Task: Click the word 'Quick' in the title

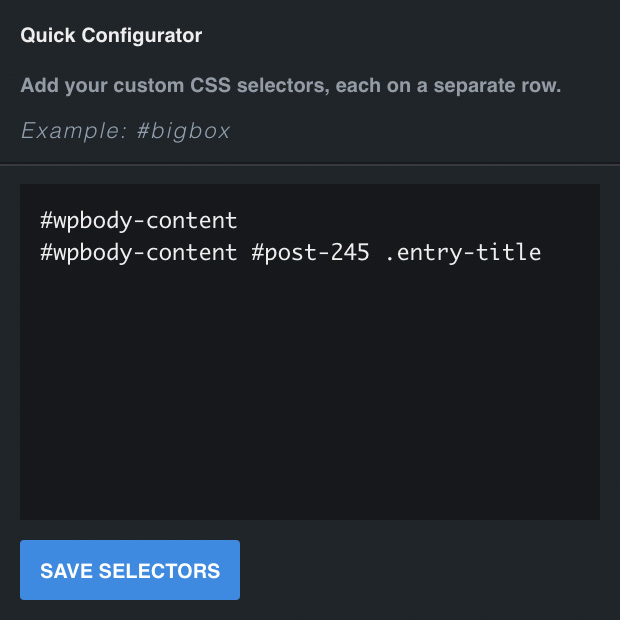Action: pos(48,36)
